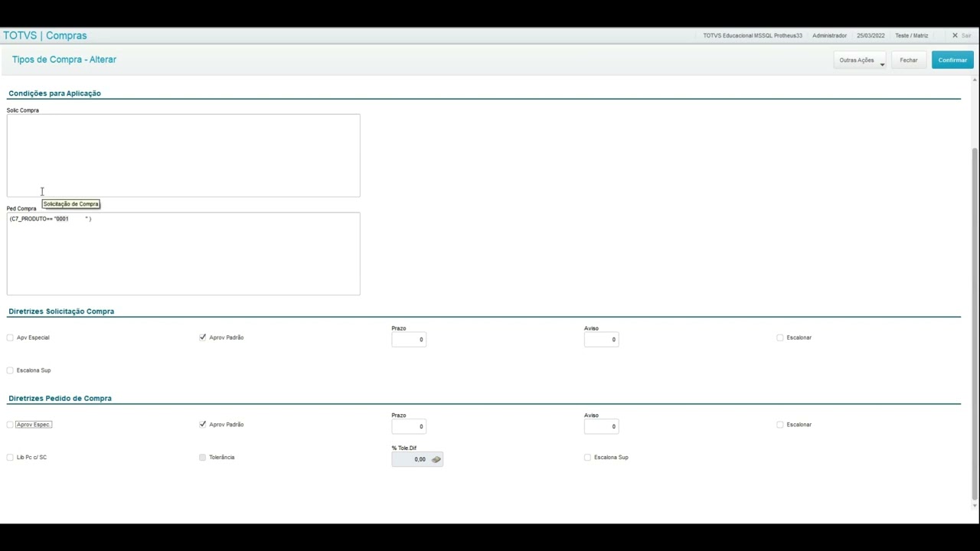Toggle Escalonar under Diretrizes Pedido de Compra
This screenshot has height=551, width=980.
[780, 425]
